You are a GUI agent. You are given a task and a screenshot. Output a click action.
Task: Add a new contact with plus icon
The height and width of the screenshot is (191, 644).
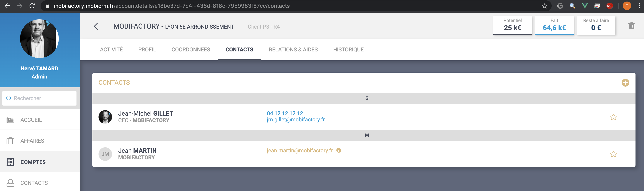click(x=625, y=83)
